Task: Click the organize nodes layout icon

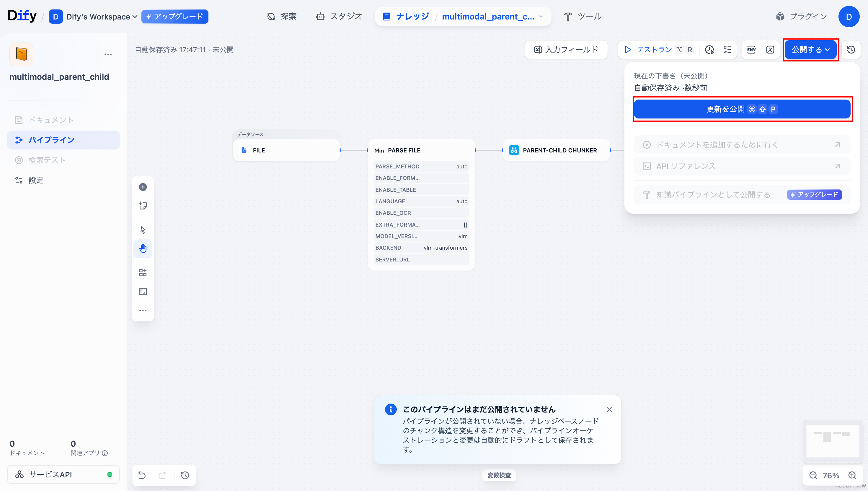Action: click(143, 272)
